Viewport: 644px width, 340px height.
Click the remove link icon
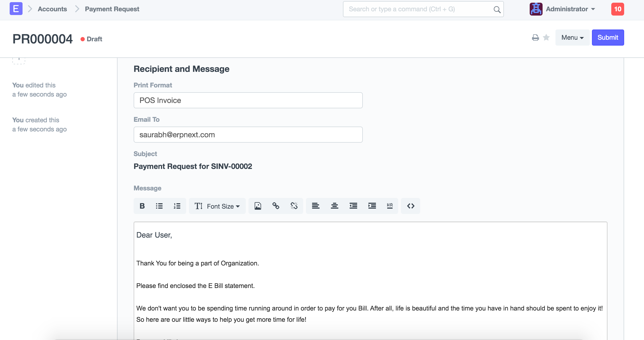[x=294, y=206]
